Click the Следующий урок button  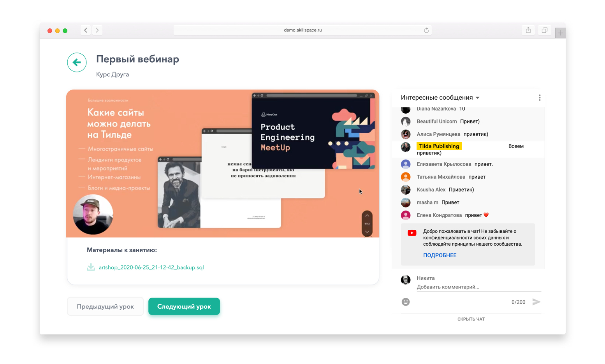coord(184,306)
